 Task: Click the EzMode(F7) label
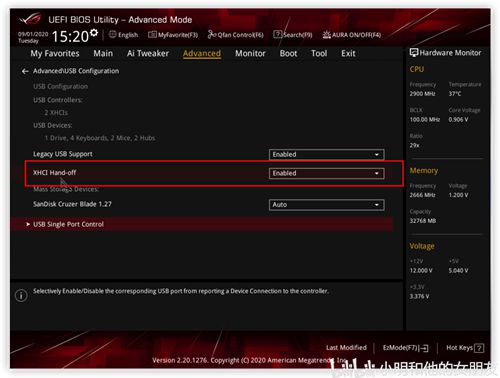click(x=401, y=348)
